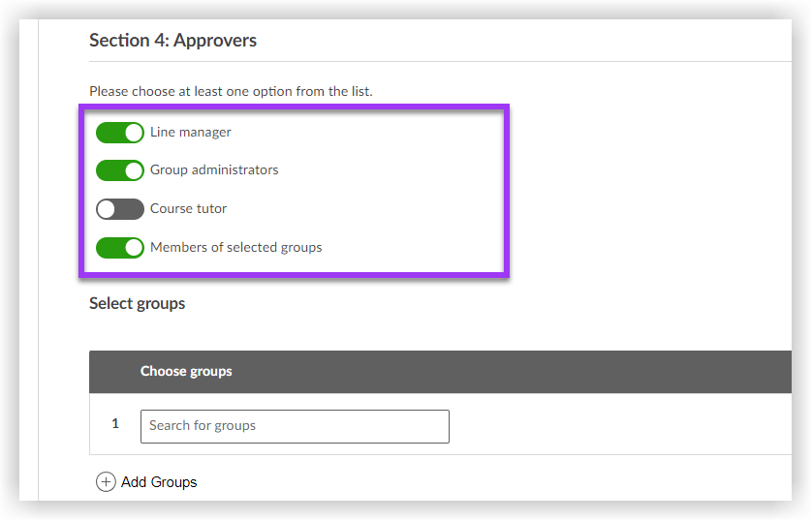Click the Add Groups text link
Image resolution: width=812 pixels, height=521 pixels.
click(159, 482)
